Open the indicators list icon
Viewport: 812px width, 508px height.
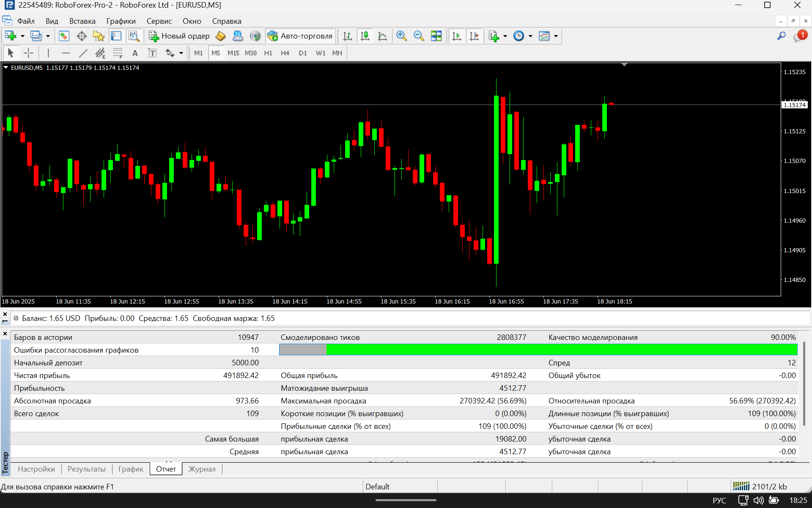(494, 36)
